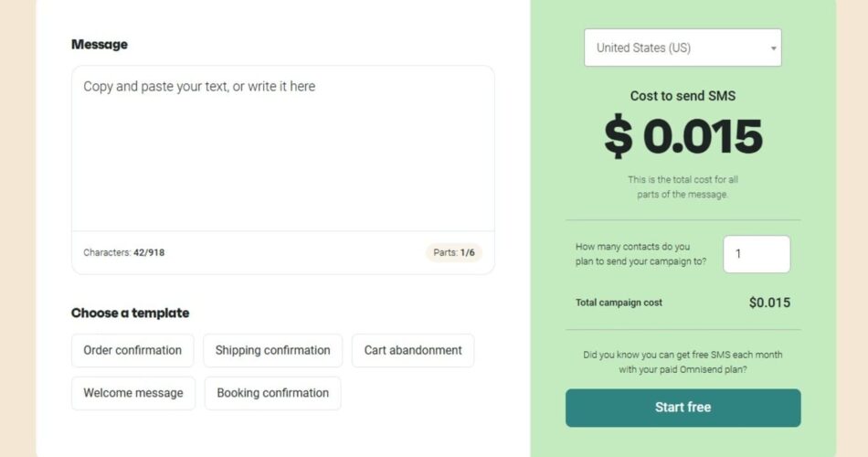Image resolution: width=868 pixels, height=457 pixels.
Task: Open the United States (US) country dropdown
Action: [x=683, y=48]
